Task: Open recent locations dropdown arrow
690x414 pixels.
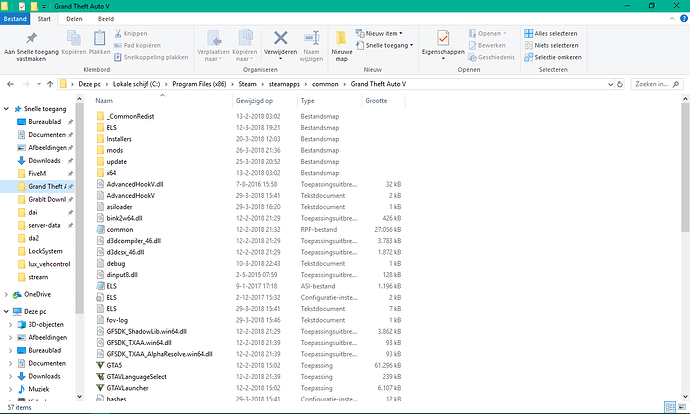Action: point(39,84)
